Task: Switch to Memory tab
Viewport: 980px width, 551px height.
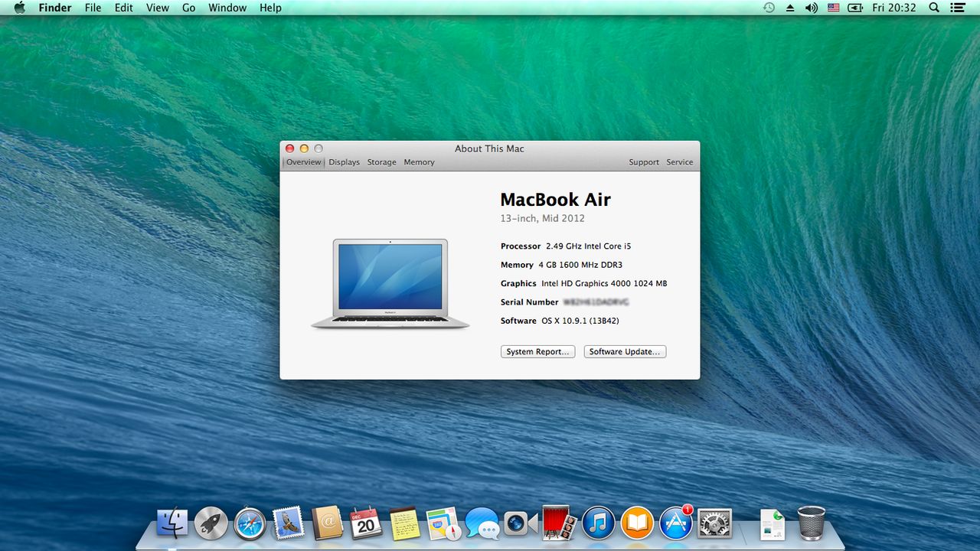Action: [x=419, y=162]
